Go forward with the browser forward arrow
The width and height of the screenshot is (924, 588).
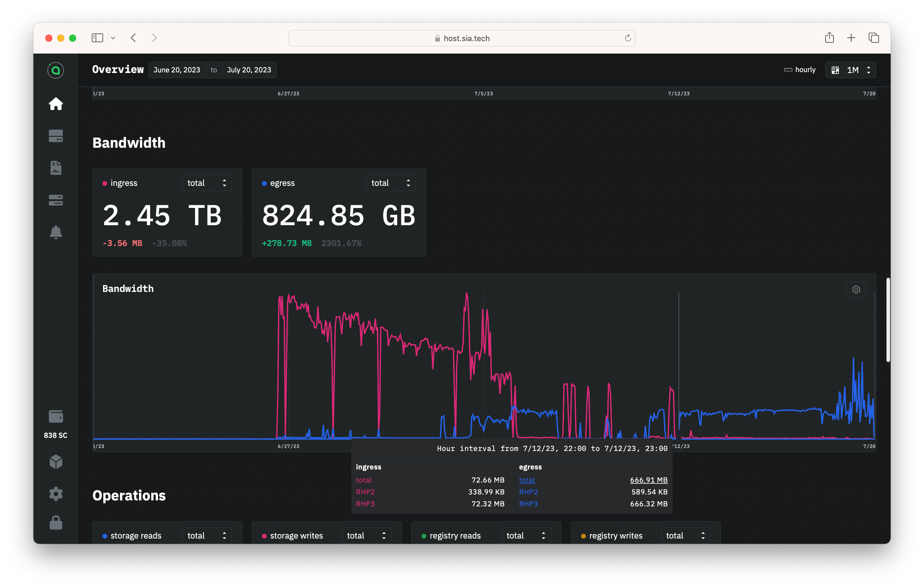(x=154, y=38)
